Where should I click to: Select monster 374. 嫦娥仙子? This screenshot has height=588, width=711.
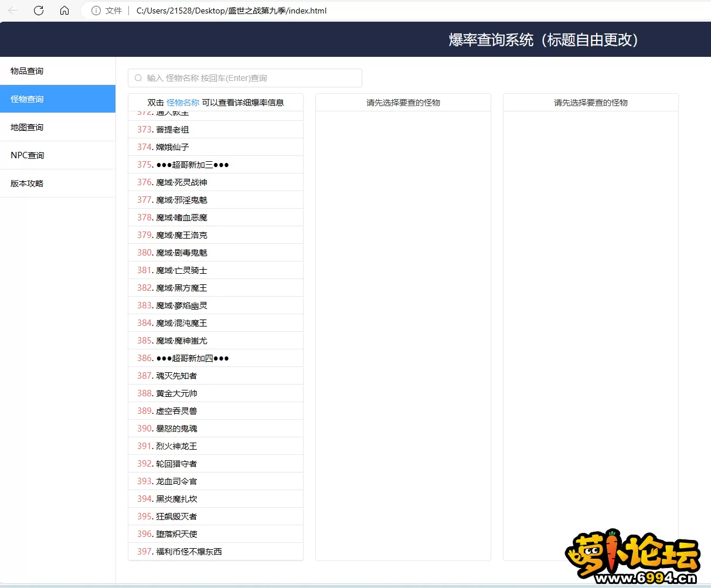pyautogui.click(x=216, y=147)
